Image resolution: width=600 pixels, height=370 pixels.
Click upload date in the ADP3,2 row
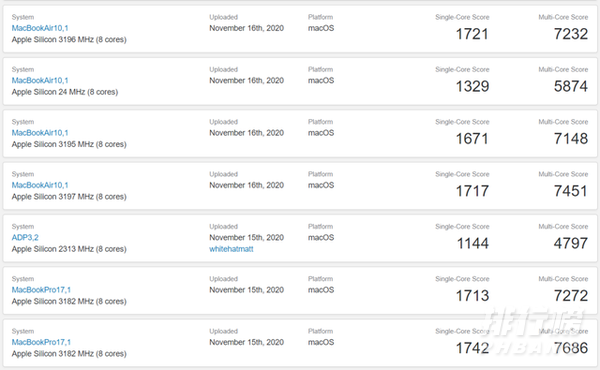pyautogui.click(x=246, y=238)
